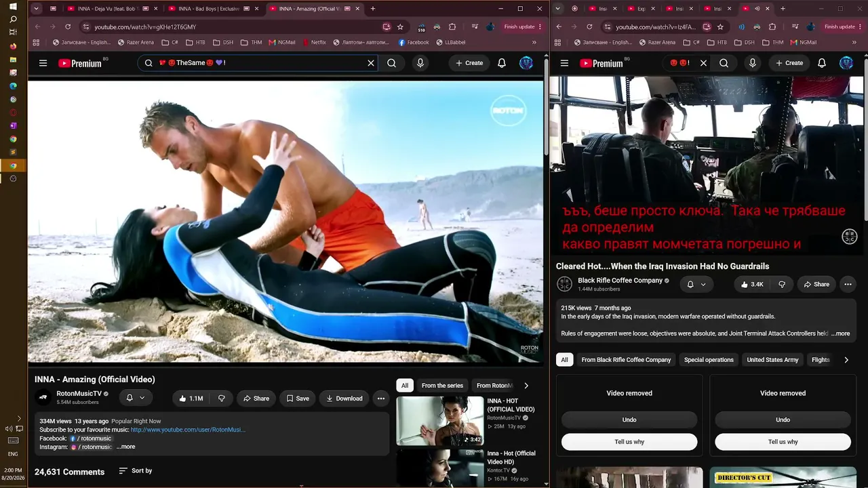The width and height of the screenshot is (868, 488).
Task: Open the tab search dropdown in right browser
Action: click(557, 9)
